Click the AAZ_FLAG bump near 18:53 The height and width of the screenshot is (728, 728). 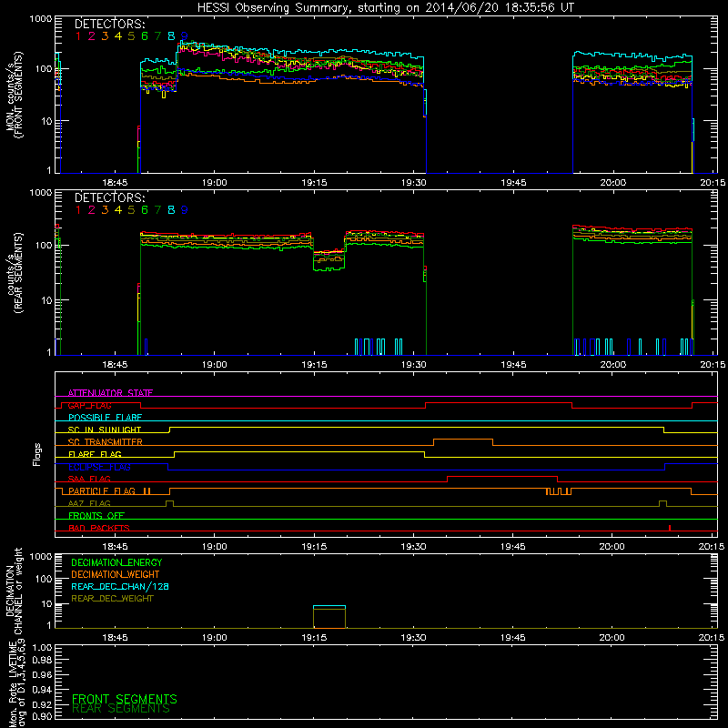point(169,503)
